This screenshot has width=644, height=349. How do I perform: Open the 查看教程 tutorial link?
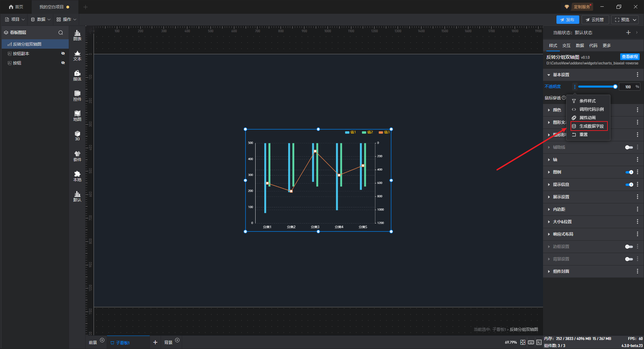tap(630, 57)
